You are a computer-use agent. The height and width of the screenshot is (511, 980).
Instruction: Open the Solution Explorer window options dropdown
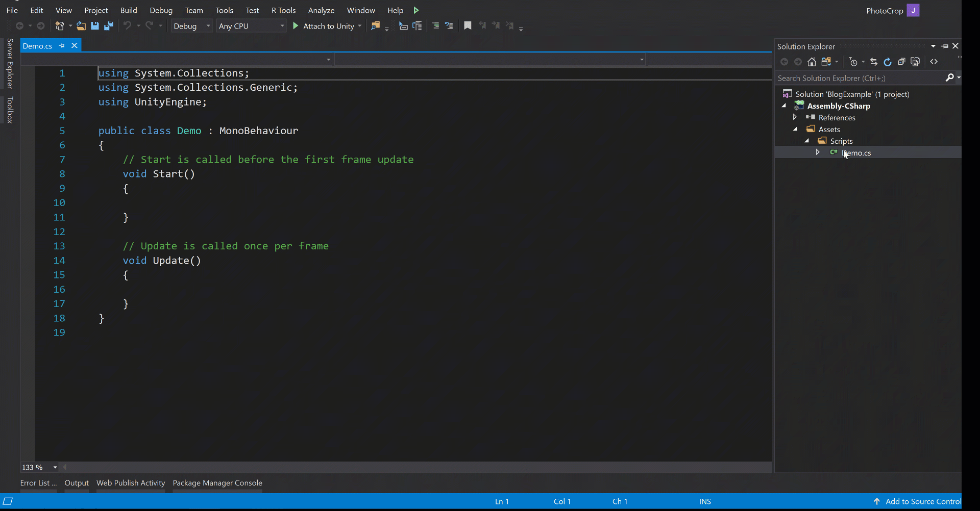pos(933,46)
